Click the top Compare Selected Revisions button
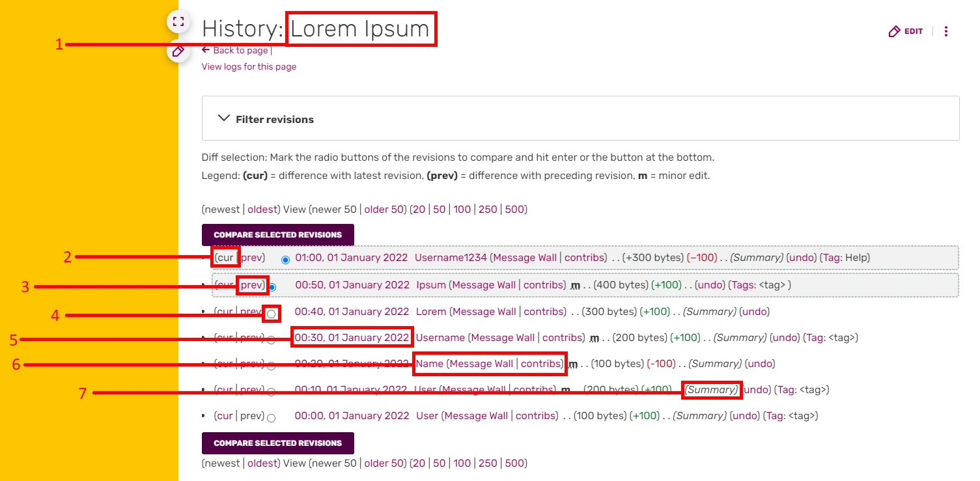The image size is (980, 481). point(277,235)
